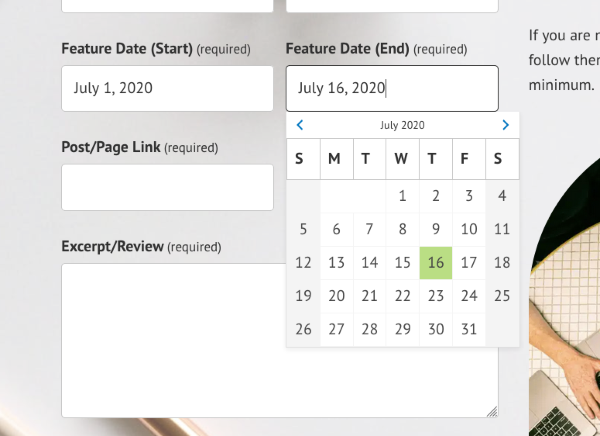
Task: Select July 20 in the calendar
Action: click(x=336, y=296)
